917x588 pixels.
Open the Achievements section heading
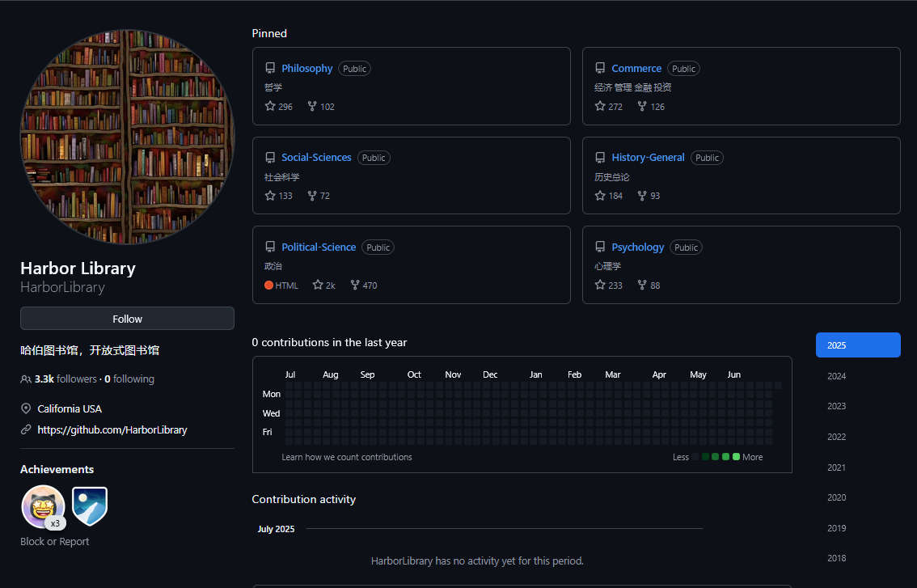[57, 469]
